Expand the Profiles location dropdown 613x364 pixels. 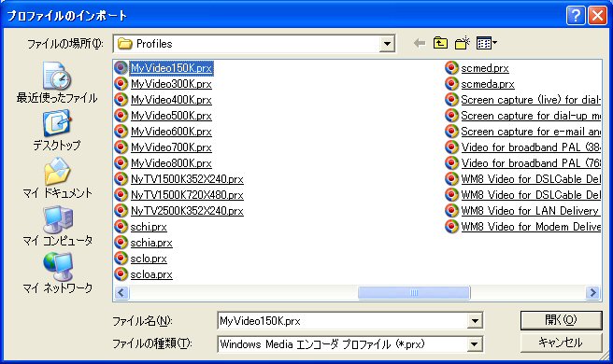[387, 44]
